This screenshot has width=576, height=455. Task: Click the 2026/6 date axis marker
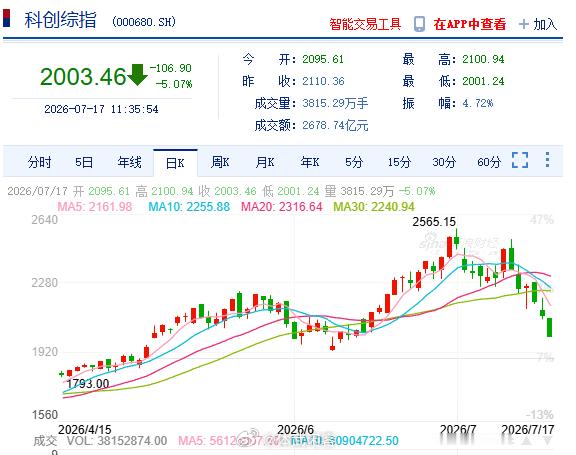(x=295, y=429)
